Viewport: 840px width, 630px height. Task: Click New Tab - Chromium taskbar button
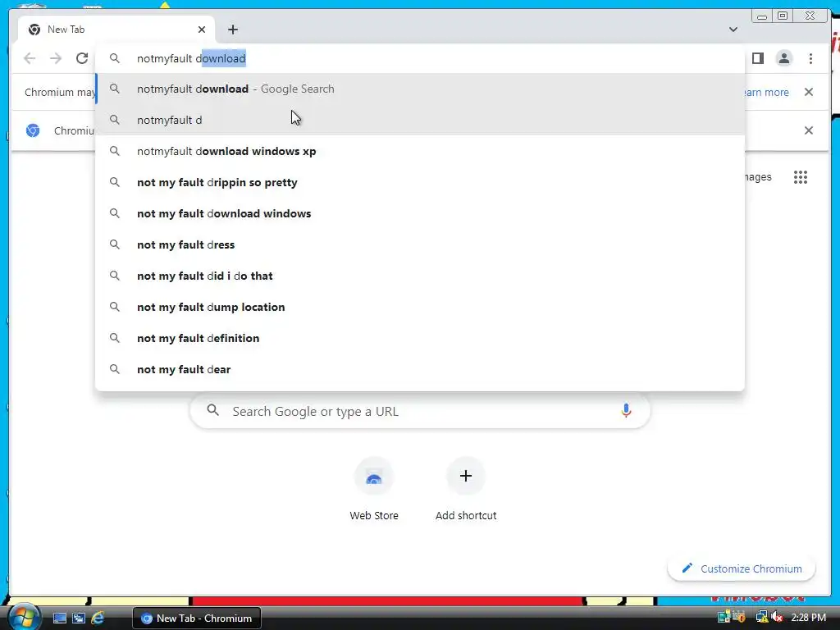(197, 619)
